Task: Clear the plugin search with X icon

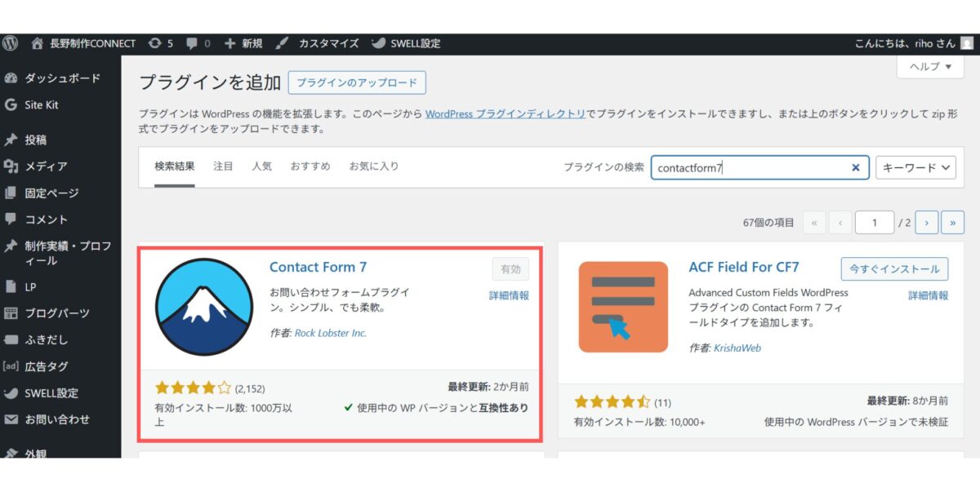Action: [x=855, y=167]
